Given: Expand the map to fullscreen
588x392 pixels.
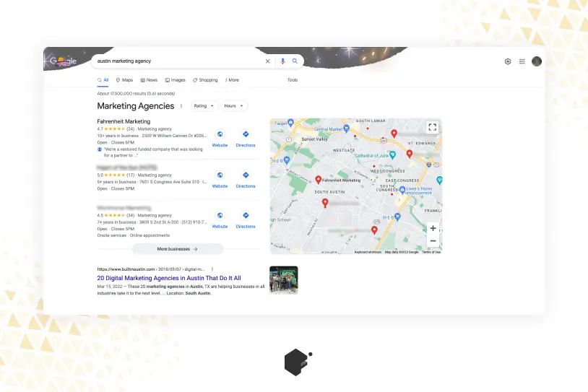Looking at the screenshot, I should coord(433,127).
